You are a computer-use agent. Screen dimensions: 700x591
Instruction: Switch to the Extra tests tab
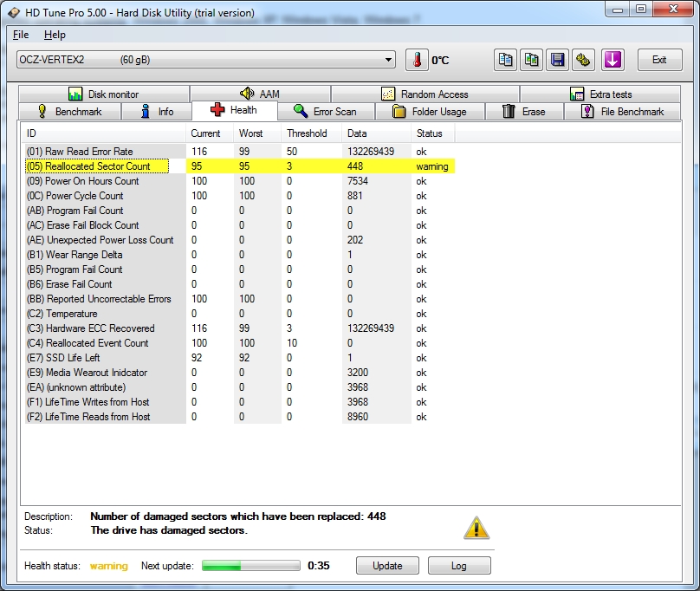tap(600, 94)
